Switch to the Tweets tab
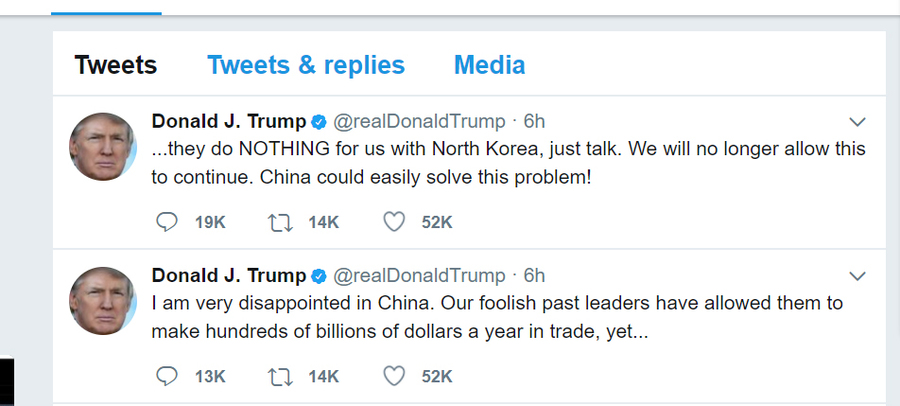 tap(116, 66)
